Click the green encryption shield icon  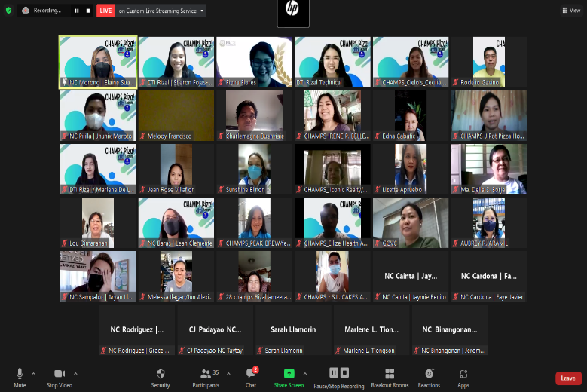point(8,11)
